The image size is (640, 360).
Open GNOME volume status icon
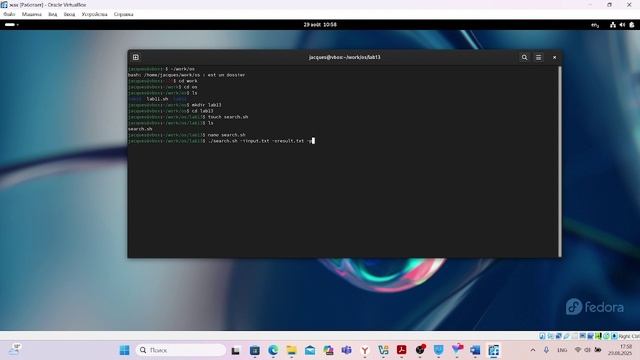[622, 25]
